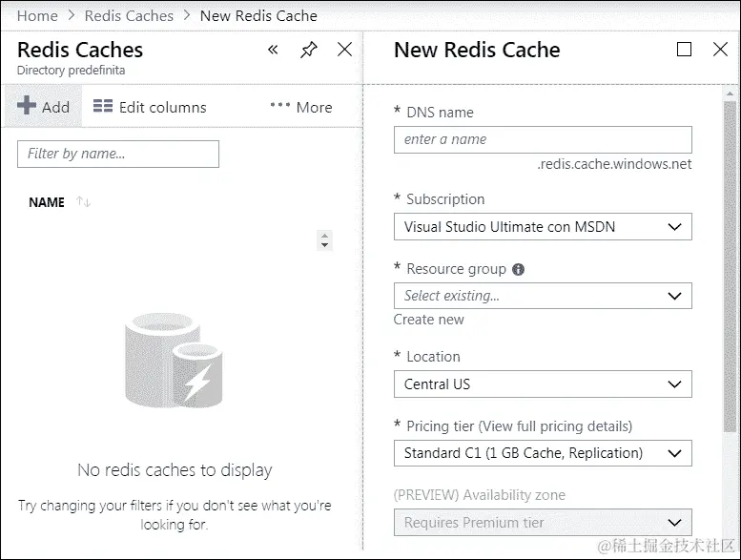Show Resource group info tooltip icon
741x560 pixels.
click(x=519, y=269)
